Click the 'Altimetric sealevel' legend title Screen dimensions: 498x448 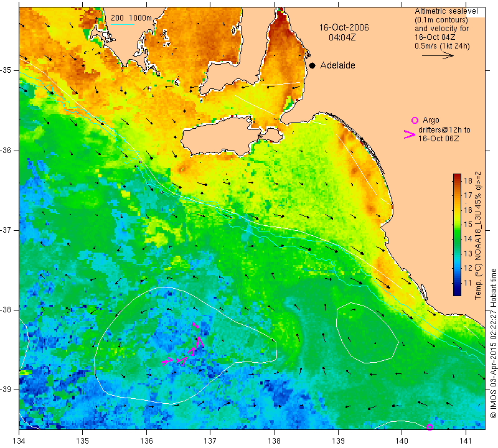[x=446, y=11]
